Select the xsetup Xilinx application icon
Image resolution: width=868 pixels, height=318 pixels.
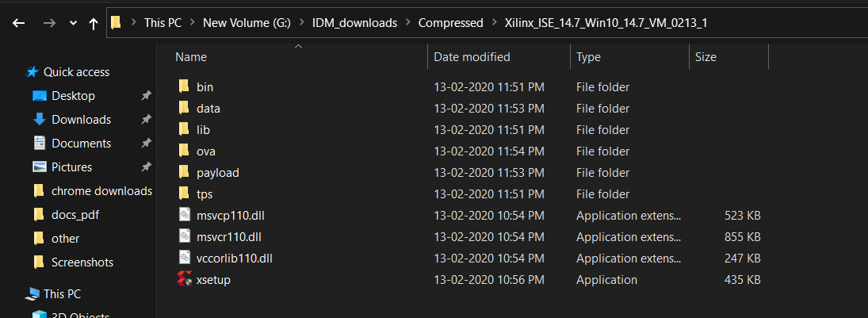tap(185, 279)
